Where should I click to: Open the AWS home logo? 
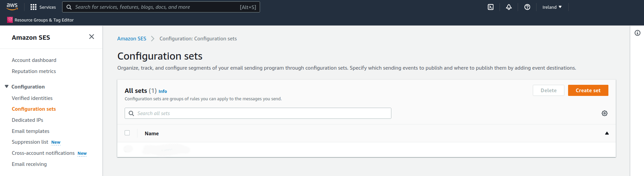[12, 7]
